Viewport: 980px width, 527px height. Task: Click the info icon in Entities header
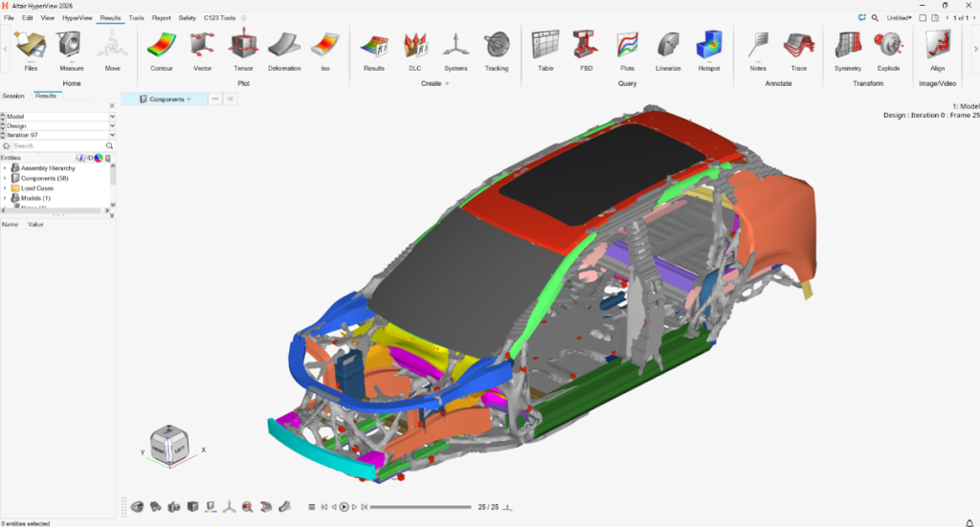80,158
